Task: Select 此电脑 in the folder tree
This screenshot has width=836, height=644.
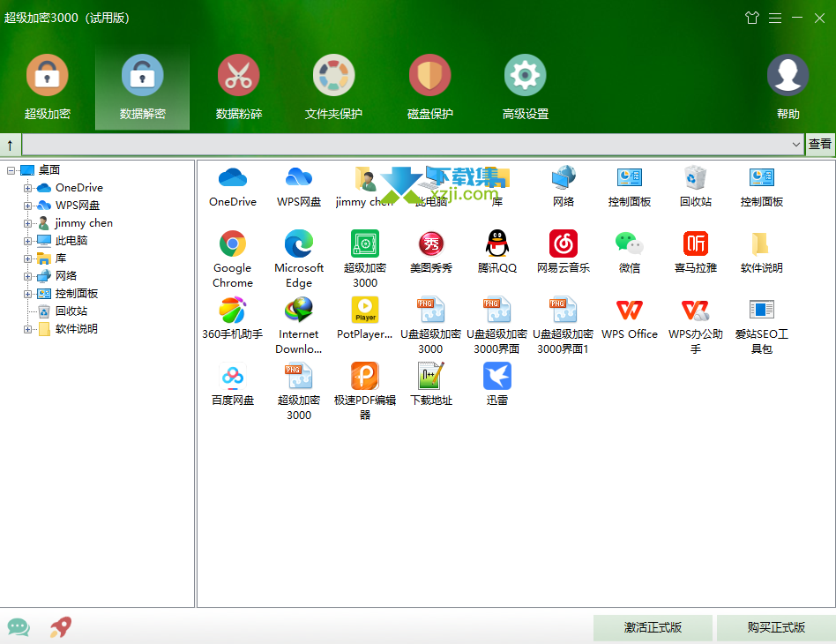Action: pos(71,241)
